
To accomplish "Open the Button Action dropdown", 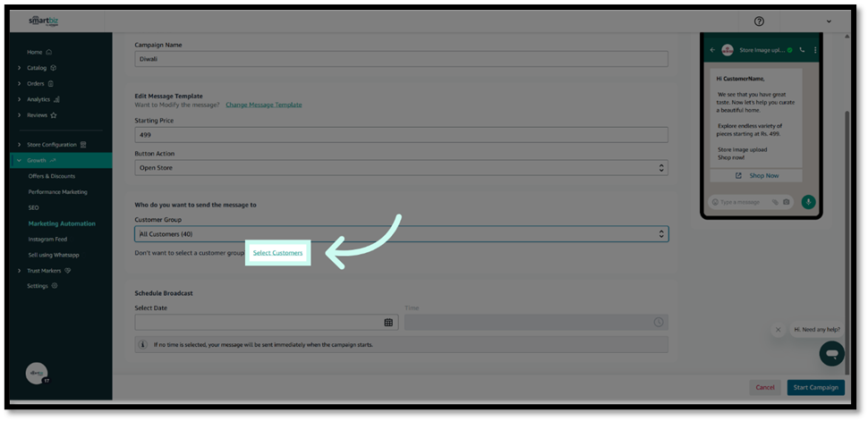I will point(401,168).
